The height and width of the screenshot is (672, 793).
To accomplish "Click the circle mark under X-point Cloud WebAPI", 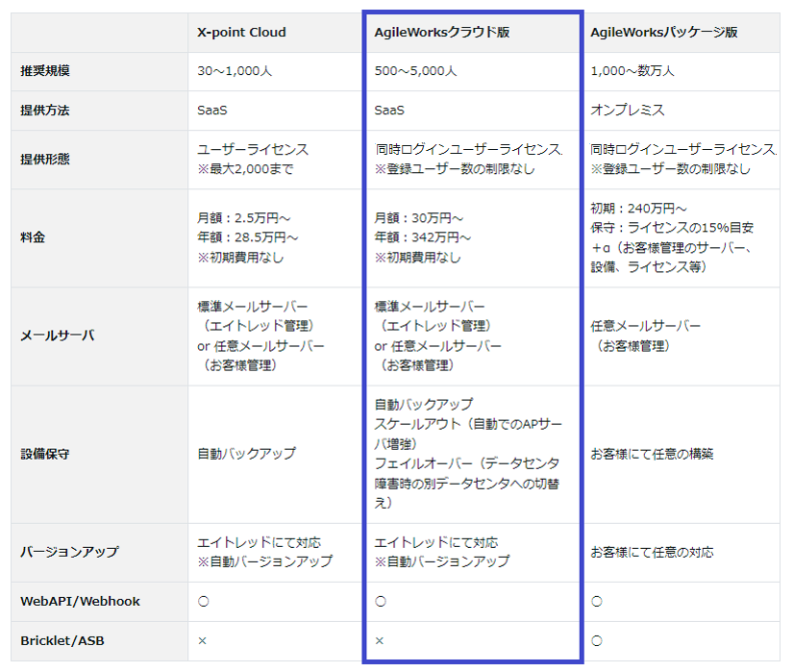I will tap(204, 601).
